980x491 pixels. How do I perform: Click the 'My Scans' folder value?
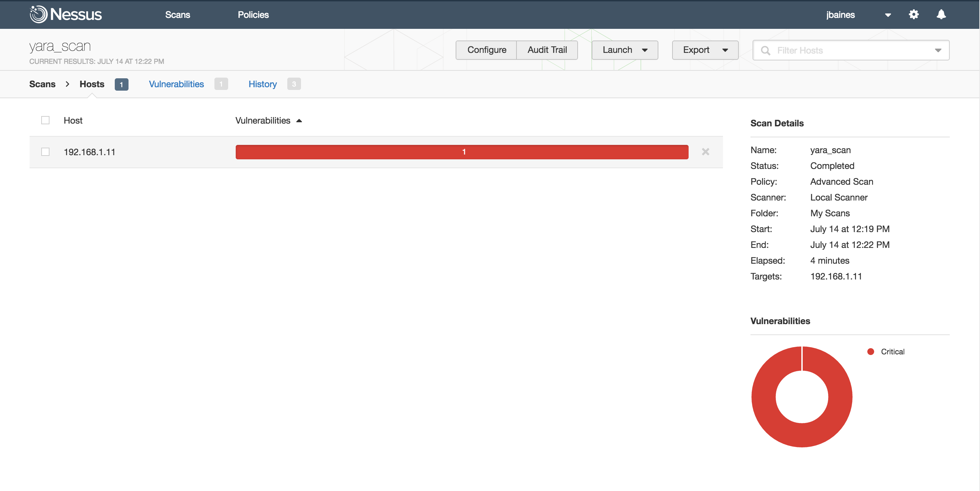[x=830, y=213]
